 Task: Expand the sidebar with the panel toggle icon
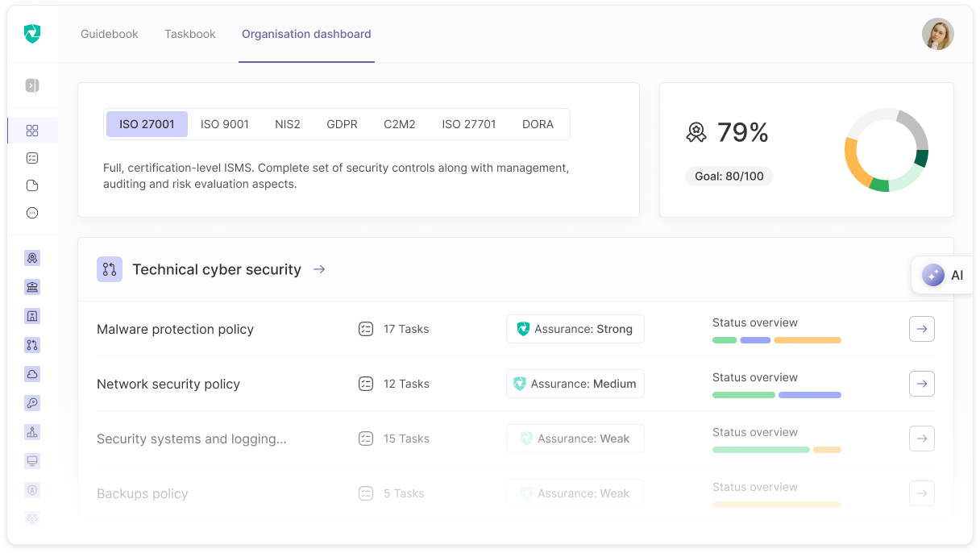click(32, 85)
